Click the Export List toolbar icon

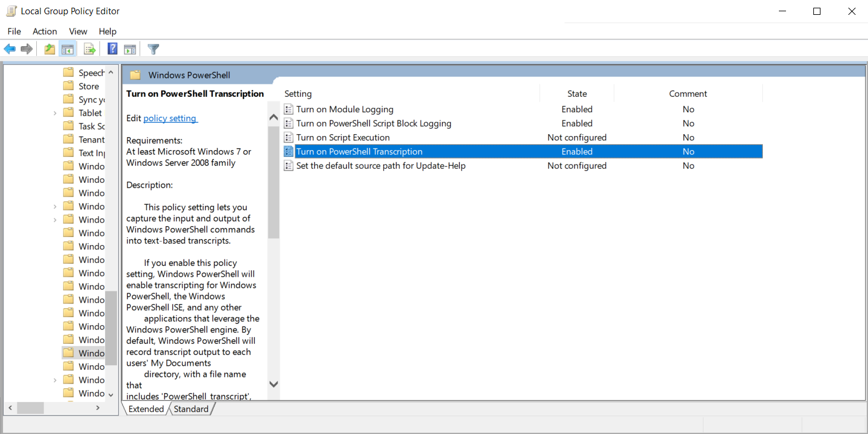(x=90, y=49)
